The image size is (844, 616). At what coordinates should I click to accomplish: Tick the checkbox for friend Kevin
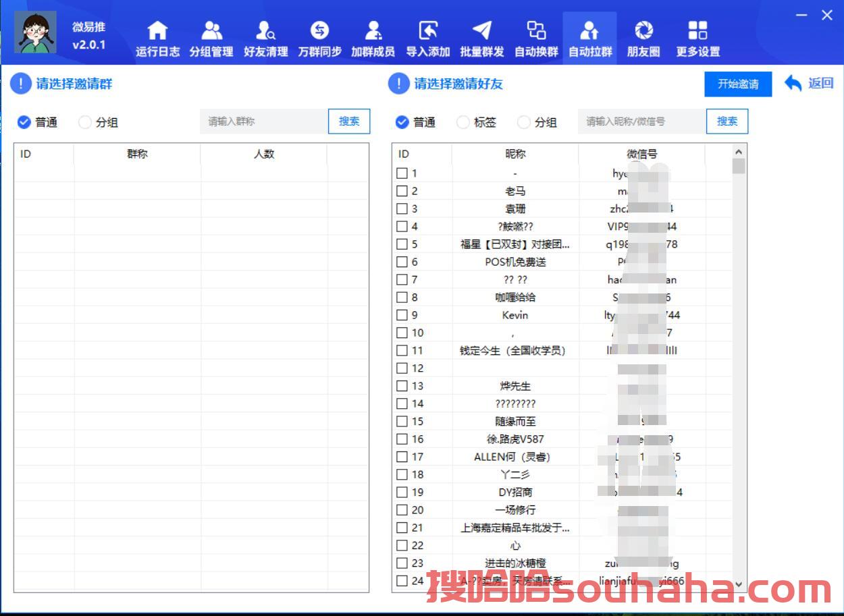tap(402, 315)
